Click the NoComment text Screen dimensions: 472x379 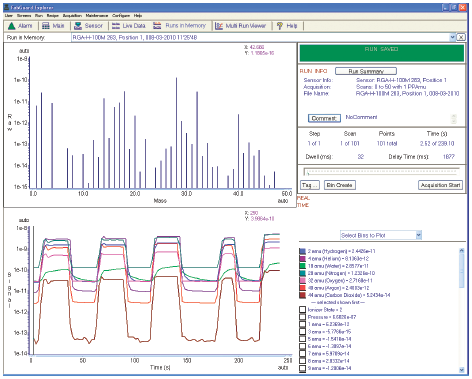coord(361,117)
